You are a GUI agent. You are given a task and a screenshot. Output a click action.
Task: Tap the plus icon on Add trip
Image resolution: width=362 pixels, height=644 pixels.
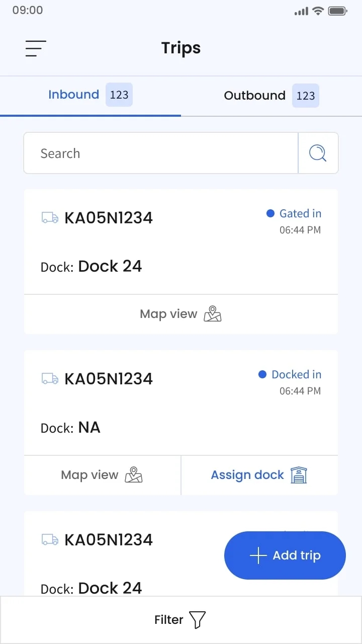coord(258,555)
